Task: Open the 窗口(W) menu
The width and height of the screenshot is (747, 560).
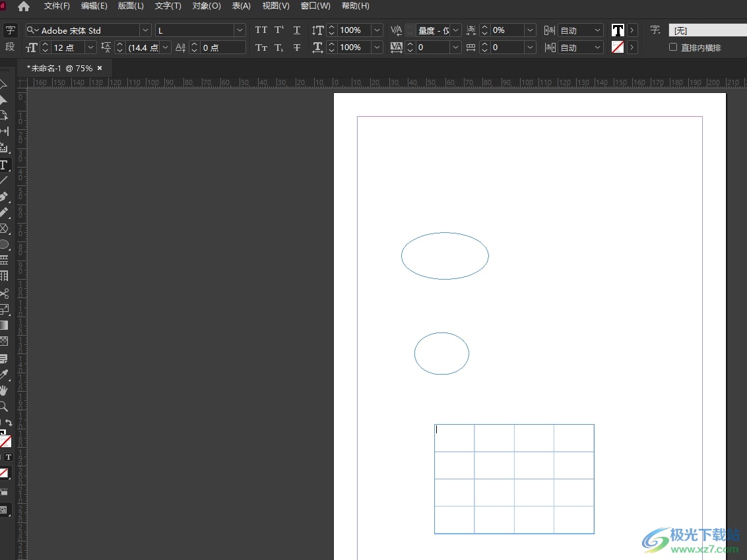Action: 315,6
